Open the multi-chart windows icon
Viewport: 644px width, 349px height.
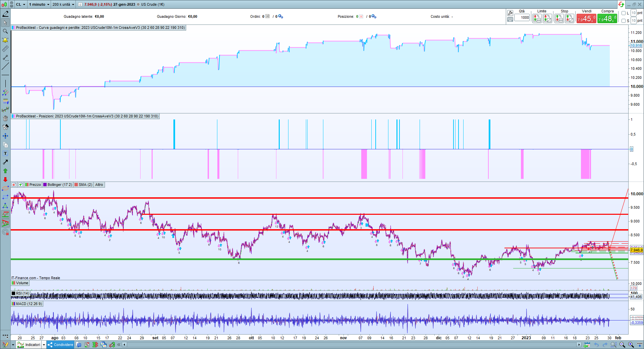[x=104, y=345]
